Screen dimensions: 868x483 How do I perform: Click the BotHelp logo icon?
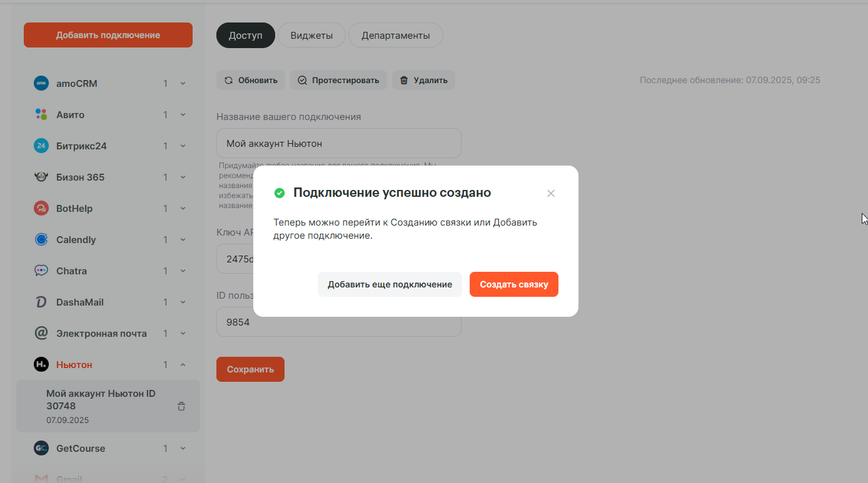41,209
